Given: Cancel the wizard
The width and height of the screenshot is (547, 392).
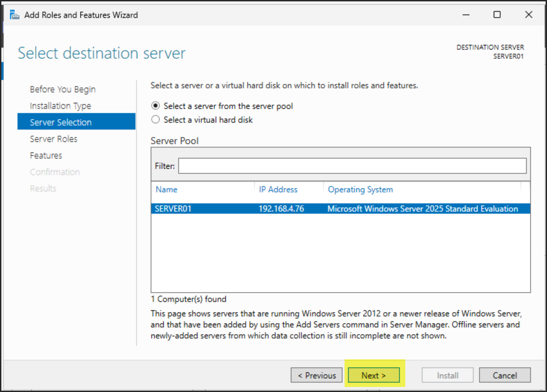Looking at the screenshot, I should 505,375.
